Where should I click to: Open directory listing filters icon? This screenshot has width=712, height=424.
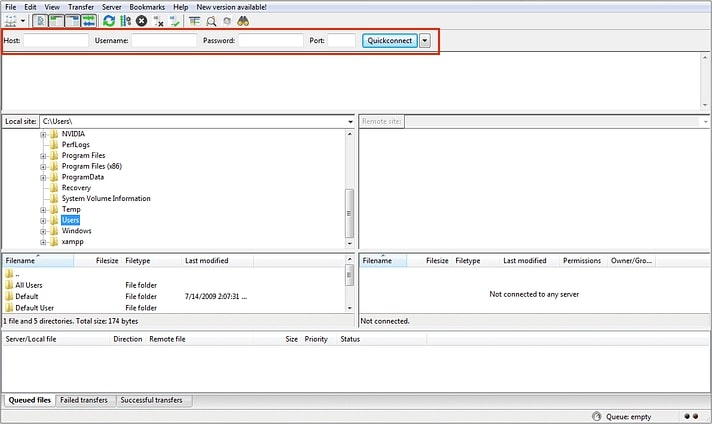195,21
